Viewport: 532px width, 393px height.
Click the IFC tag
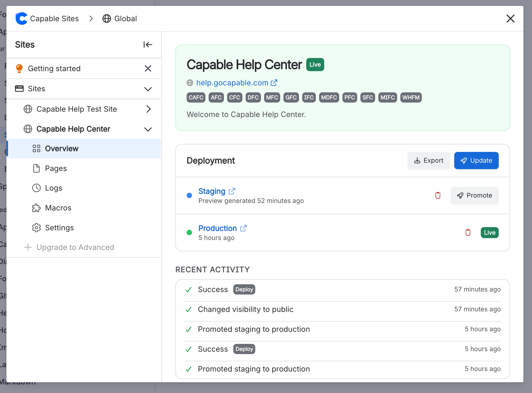click(309, 97)
